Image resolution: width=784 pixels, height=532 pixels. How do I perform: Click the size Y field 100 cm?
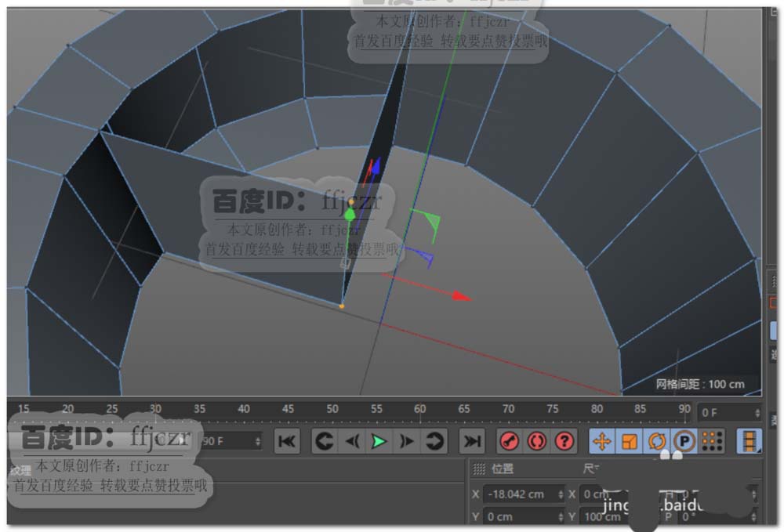coord(602,517)
